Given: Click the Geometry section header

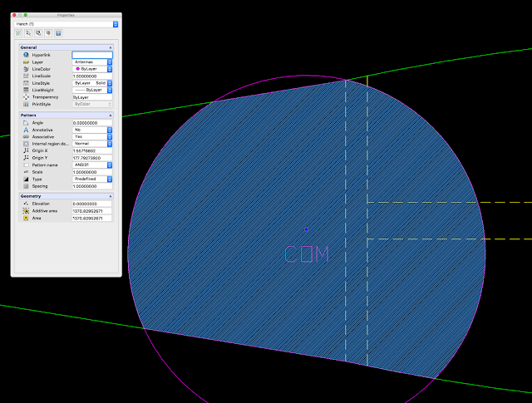Looking at the screenshot, I should [x=66, y=196].
